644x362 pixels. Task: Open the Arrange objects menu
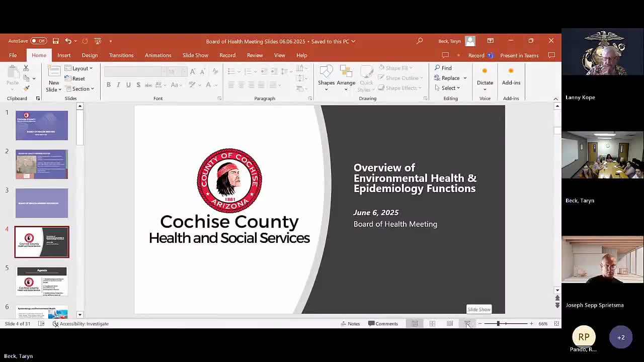[346, 78]
